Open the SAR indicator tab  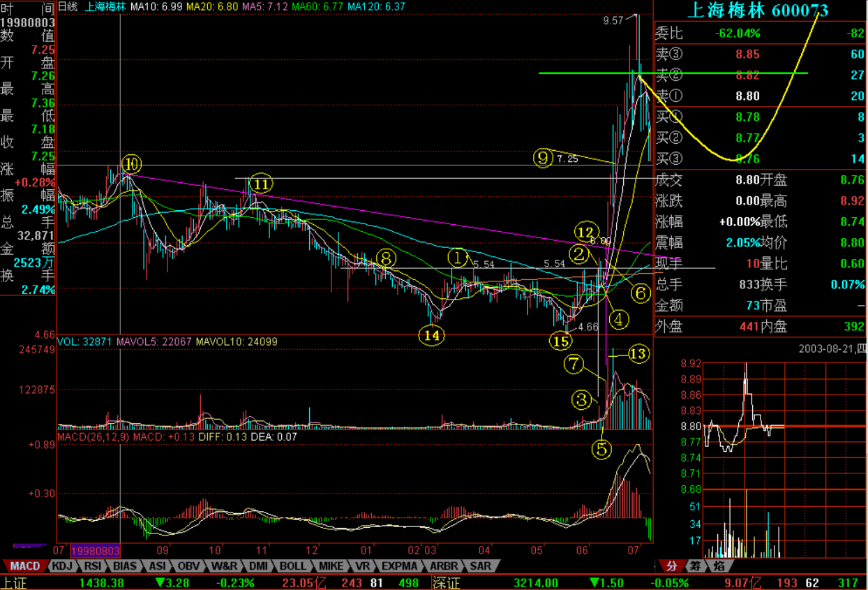[x=481, y=566]
